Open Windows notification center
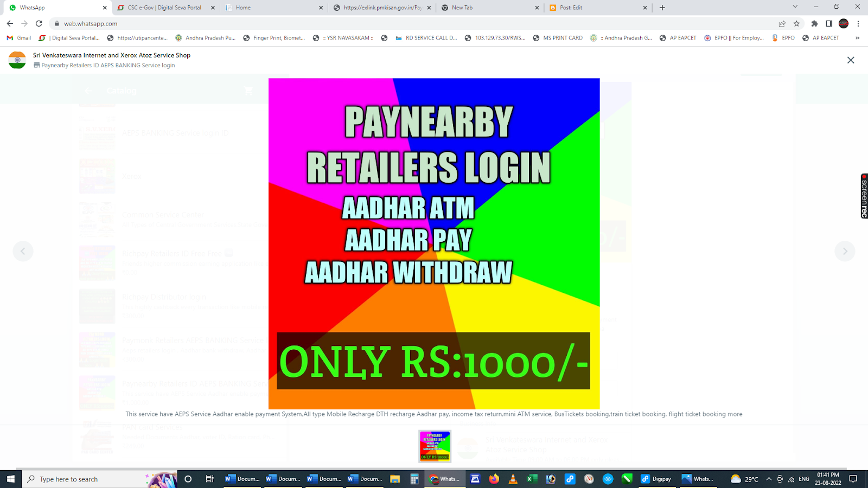The image size is (868, 488). [x=853, y=479]
